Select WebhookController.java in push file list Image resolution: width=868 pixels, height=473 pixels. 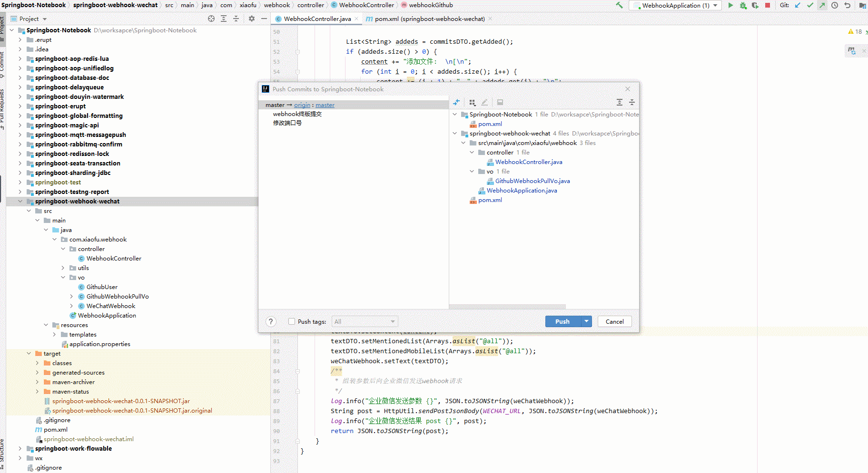click(528, 162)
